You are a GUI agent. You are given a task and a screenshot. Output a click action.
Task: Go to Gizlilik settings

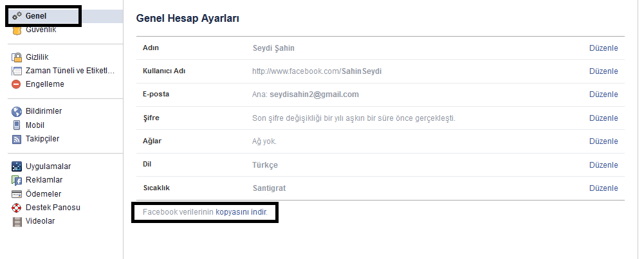tap(37, 57)
